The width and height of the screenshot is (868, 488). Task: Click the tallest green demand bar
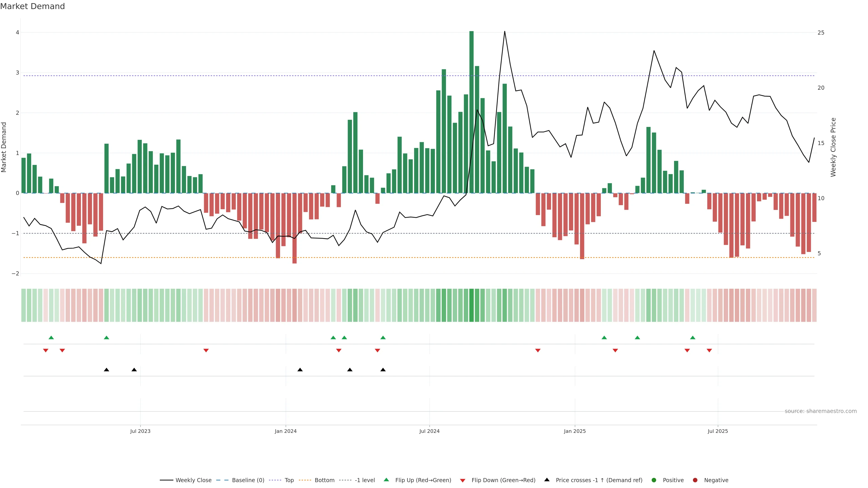tap(471, 111)
